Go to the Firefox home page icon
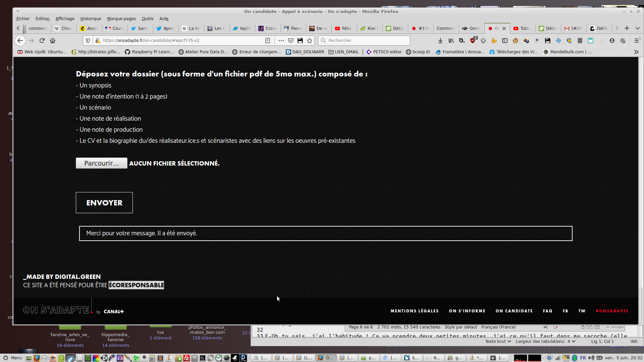644x362 pixels. tap(53, 41)
